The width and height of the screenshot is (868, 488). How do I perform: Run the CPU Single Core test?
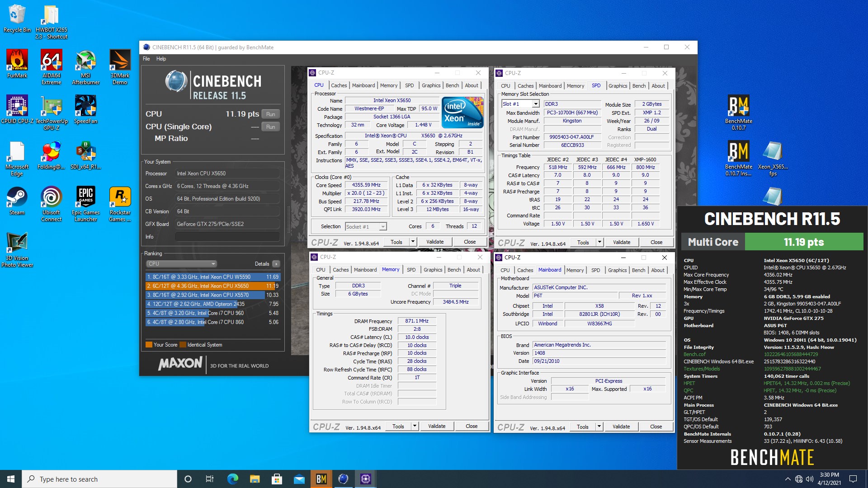(270, 127)
